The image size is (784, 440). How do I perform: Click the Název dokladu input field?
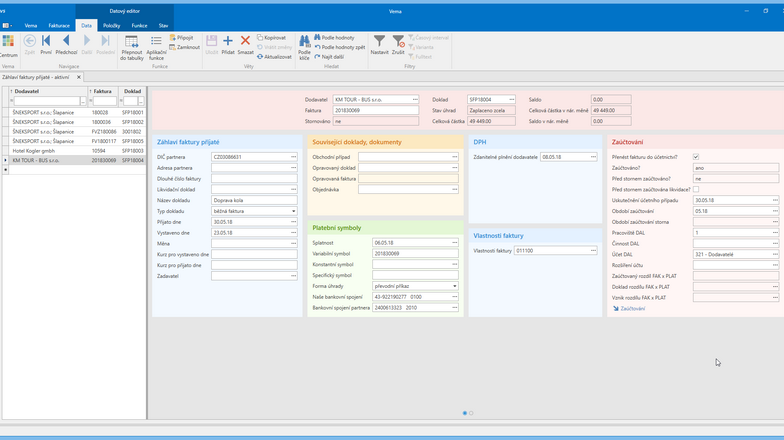254,200
